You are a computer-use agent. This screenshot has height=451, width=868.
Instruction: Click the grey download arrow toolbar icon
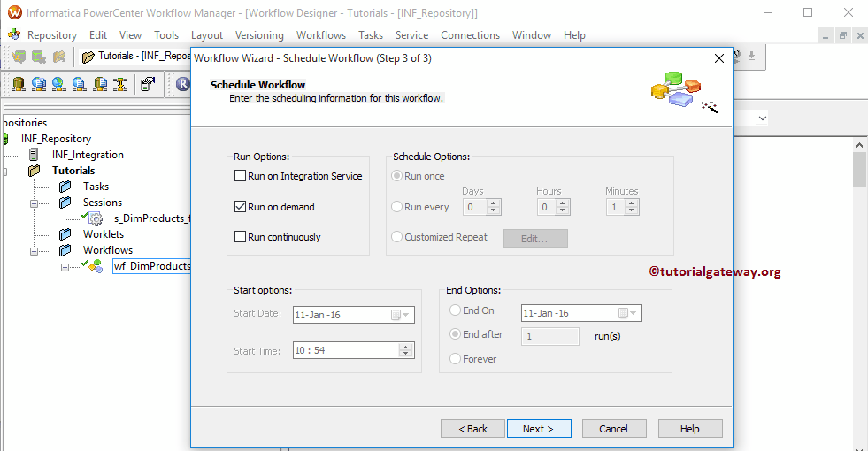(752, 56)
